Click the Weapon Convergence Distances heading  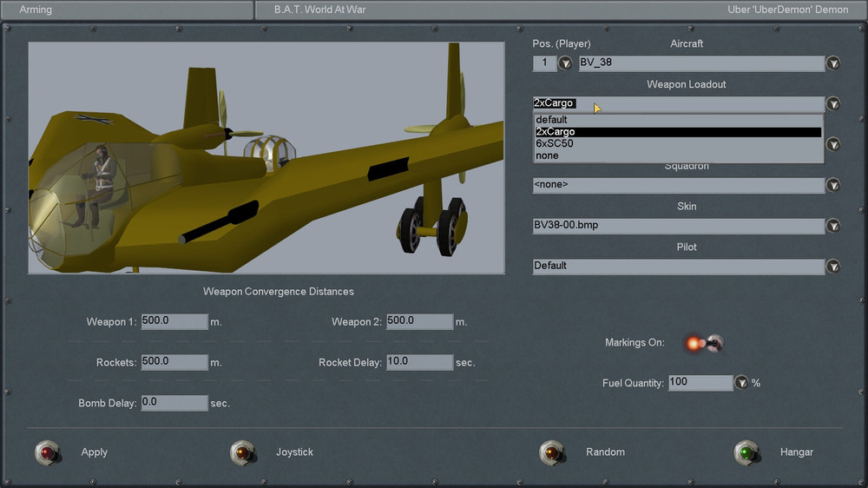(279, 292)
